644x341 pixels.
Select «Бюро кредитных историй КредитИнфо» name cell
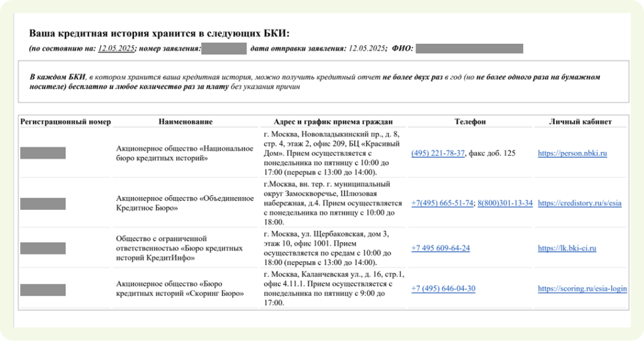pos(185,248)
